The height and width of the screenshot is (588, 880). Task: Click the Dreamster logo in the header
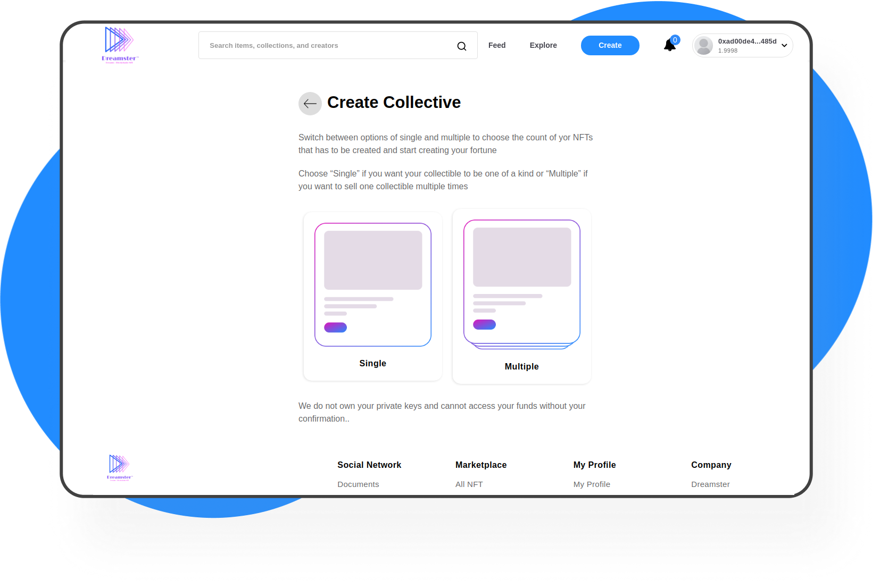pyautogui.click(x=120, y=45)
